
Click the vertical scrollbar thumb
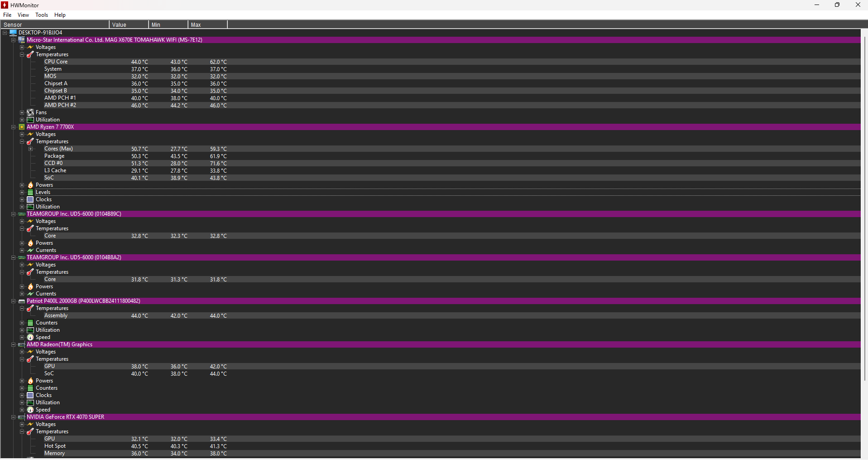[x=864, y=208]
